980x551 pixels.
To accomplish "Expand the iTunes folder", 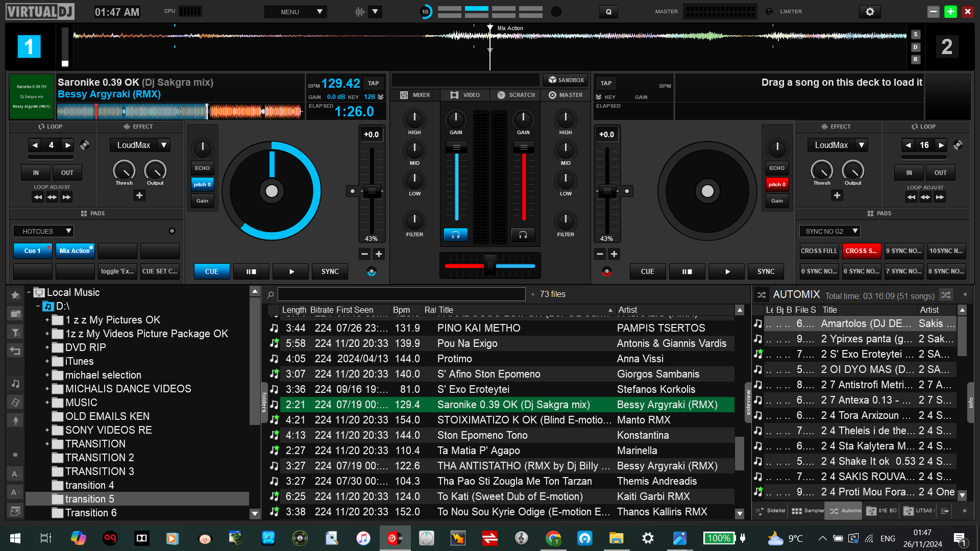I will point(47,361).
